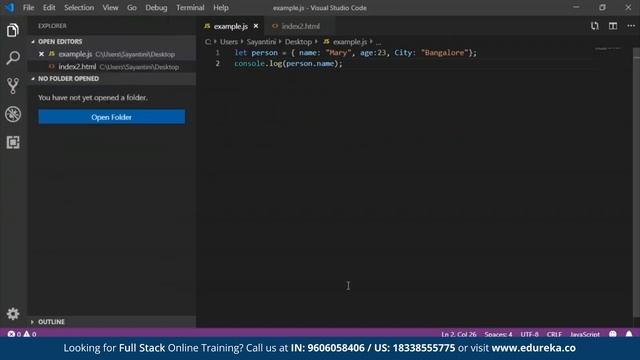Open the Edit menu
640x360 pixels.
coord(49,7)
